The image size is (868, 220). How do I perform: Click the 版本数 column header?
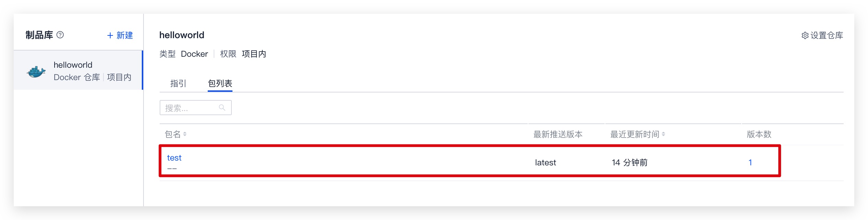[x=759, y=134]
